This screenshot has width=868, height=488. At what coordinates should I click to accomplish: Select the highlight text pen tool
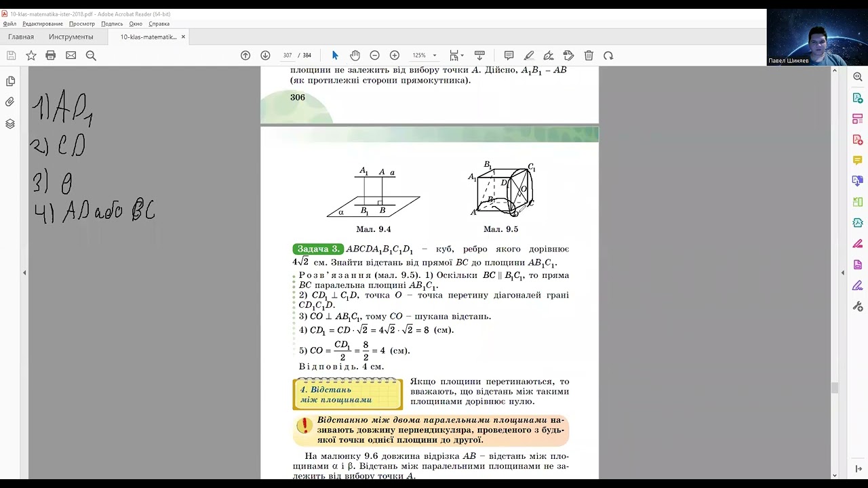pos(529,56)
